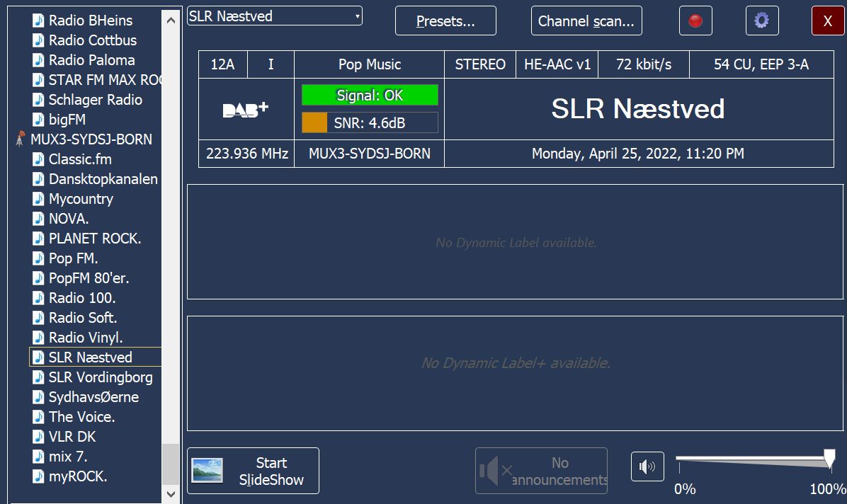Click the No Dynamic Label+ available panel

(516, 373)
